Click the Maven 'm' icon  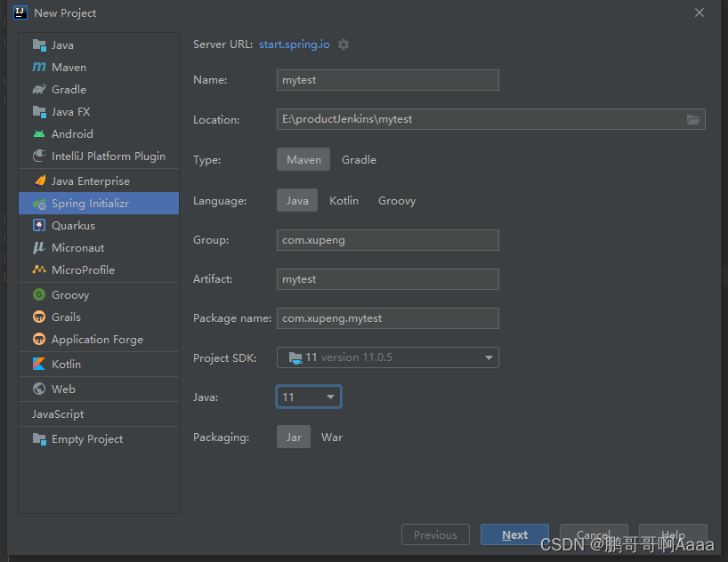pyautogui.click(x=39, y=68)
